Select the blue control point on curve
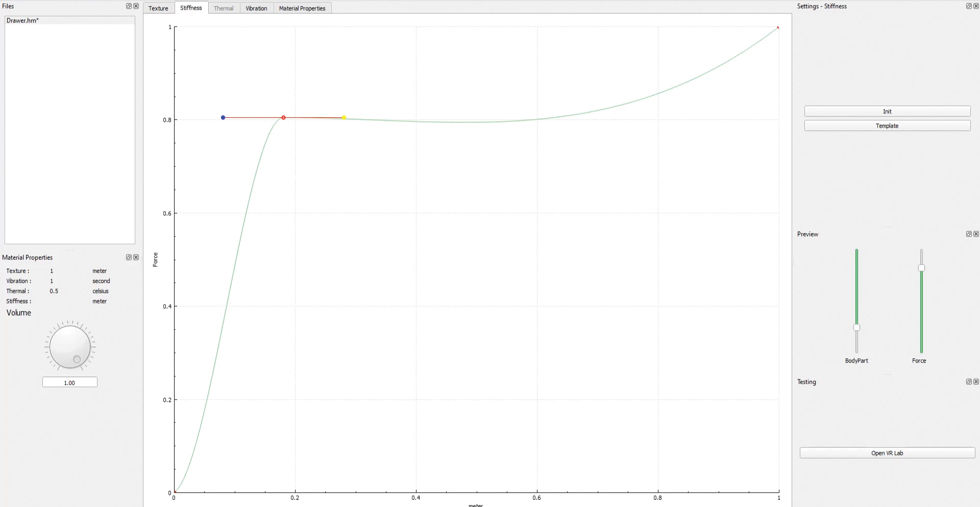The height and width of the screenshot is (507, 980). [x=223, y=117]
